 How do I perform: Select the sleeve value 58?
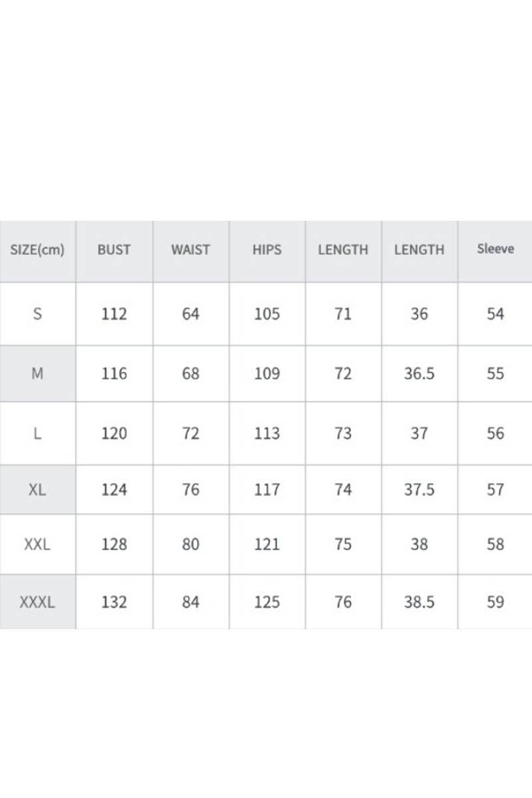[495, 545]
